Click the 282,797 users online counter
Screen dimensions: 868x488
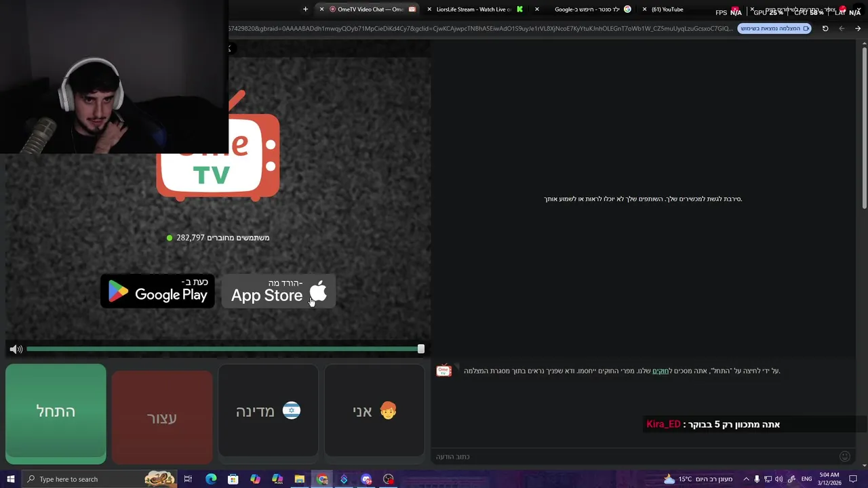point(218,238)
